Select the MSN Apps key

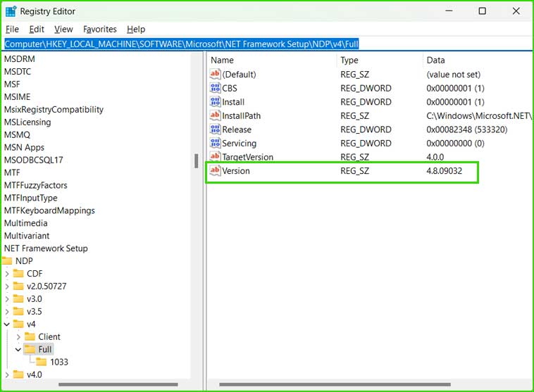point(24,147)
